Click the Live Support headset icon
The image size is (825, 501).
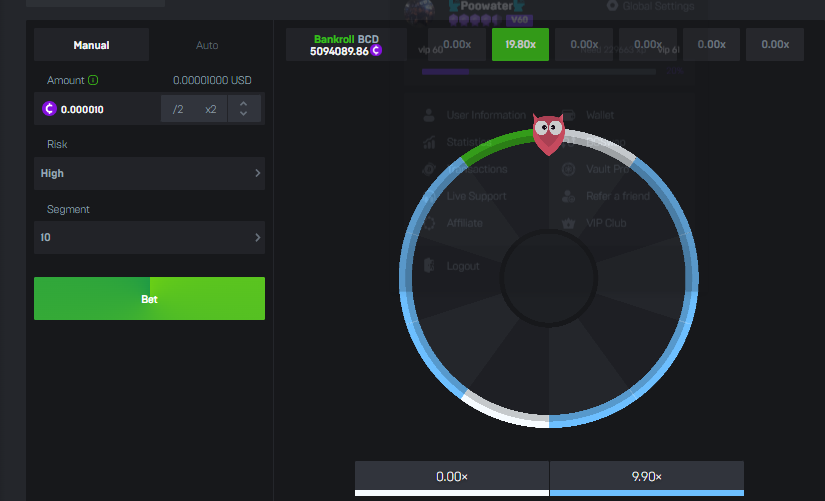429,196
